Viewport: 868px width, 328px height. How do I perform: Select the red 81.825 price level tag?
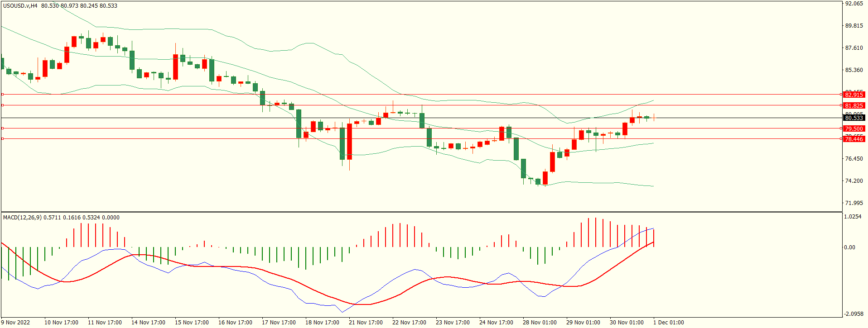click(854, 105)
